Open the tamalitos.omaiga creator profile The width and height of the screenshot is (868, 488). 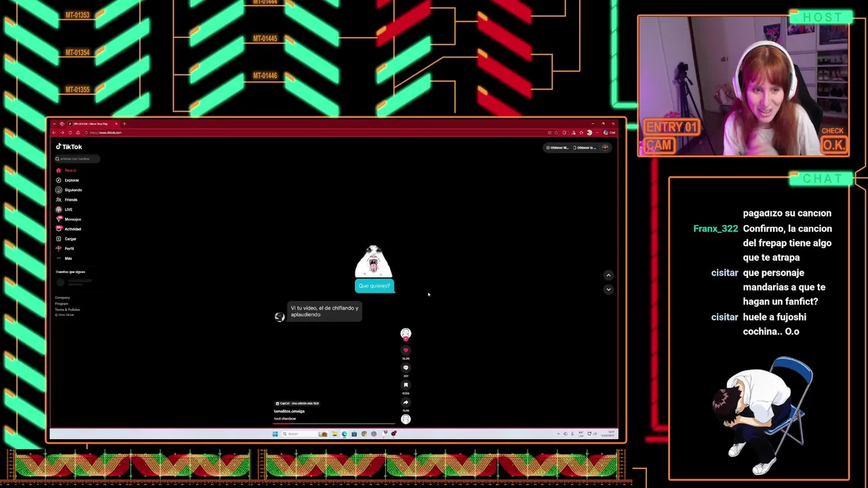point(289,411)
